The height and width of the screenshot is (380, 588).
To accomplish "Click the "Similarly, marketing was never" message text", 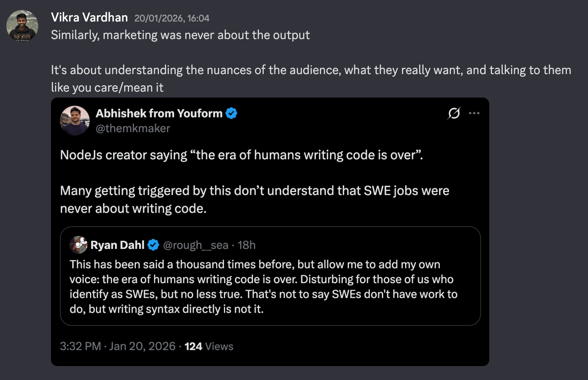I will coord(180,35).
